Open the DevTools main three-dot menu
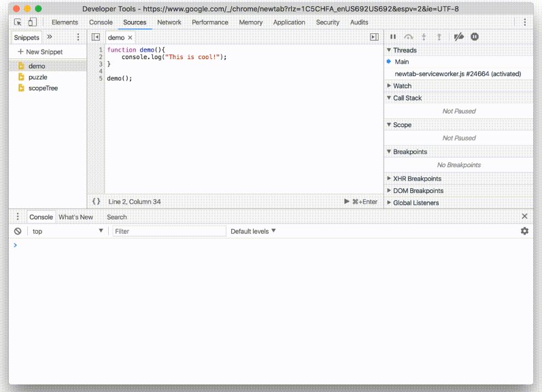 525,22
